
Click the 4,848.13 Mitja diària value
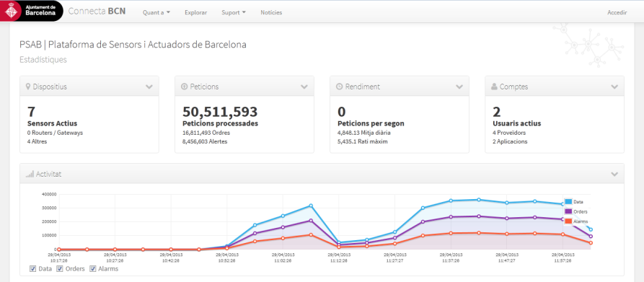point(364,133)
